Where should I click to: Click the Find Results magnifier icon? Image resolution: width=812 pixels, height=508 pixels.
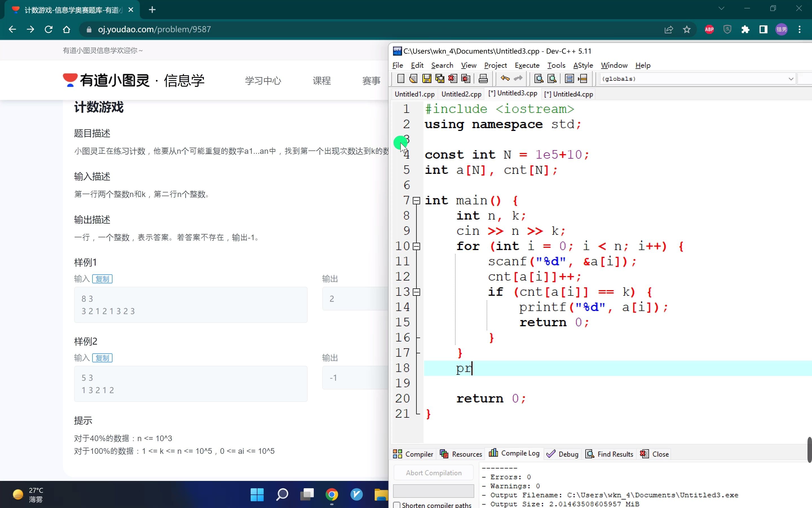(590, 454)
